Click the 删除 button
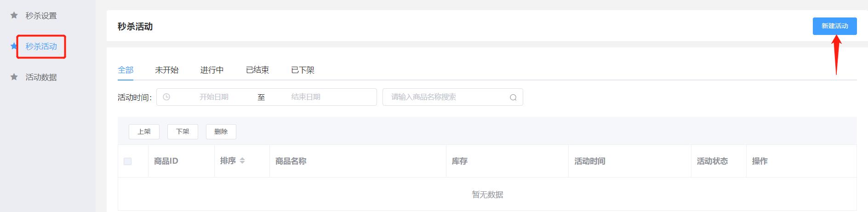This screenshot has height=212, width=868. pyautogui.click(x=221, y=132)
